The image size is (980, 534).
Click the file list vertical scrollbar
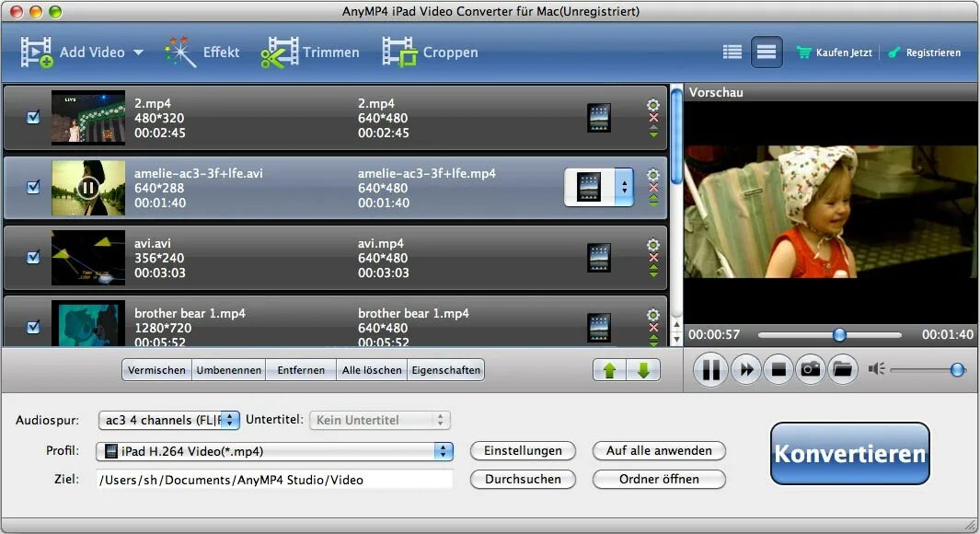pyautogui.click(x=676, y=137)
